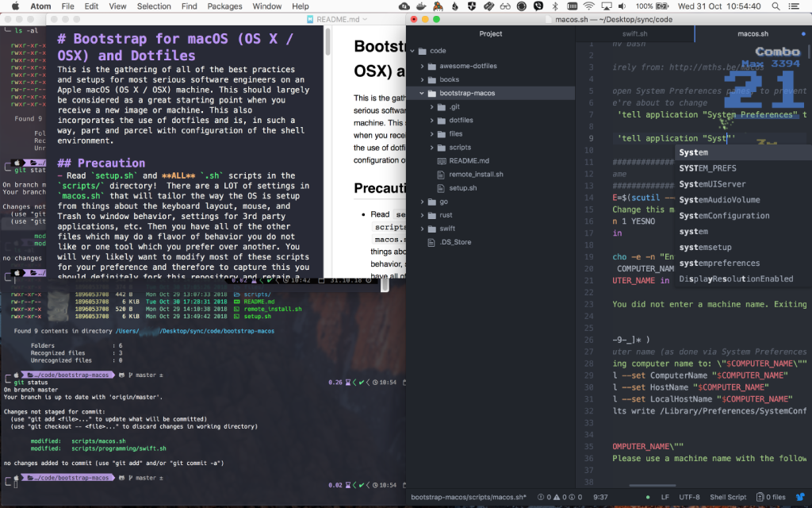Choose systemsetup autocomplete suggestion
Screen dimensions: 812x508
[x=743, y=248]
